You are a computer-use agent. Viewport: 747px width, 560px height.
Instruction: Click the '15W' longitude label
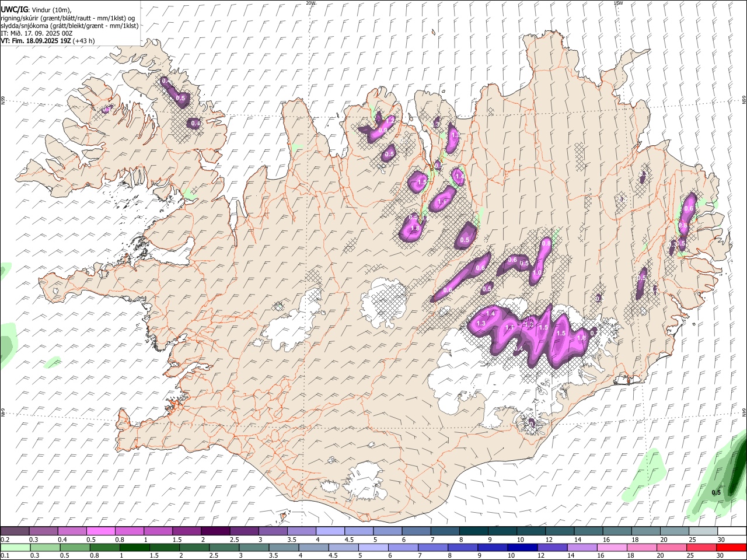pos(618,3)
